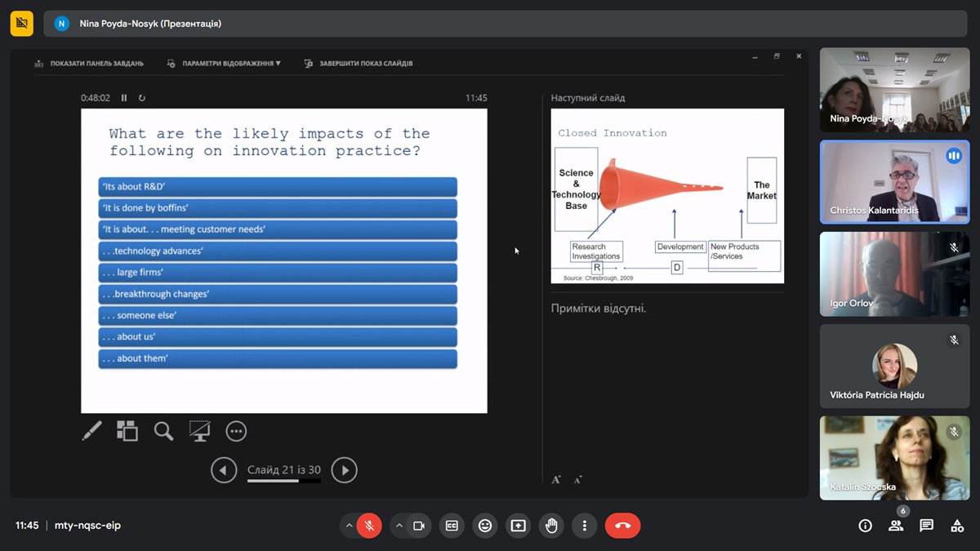
Task: Toggle the camera on or off
Action: (419, 526)
